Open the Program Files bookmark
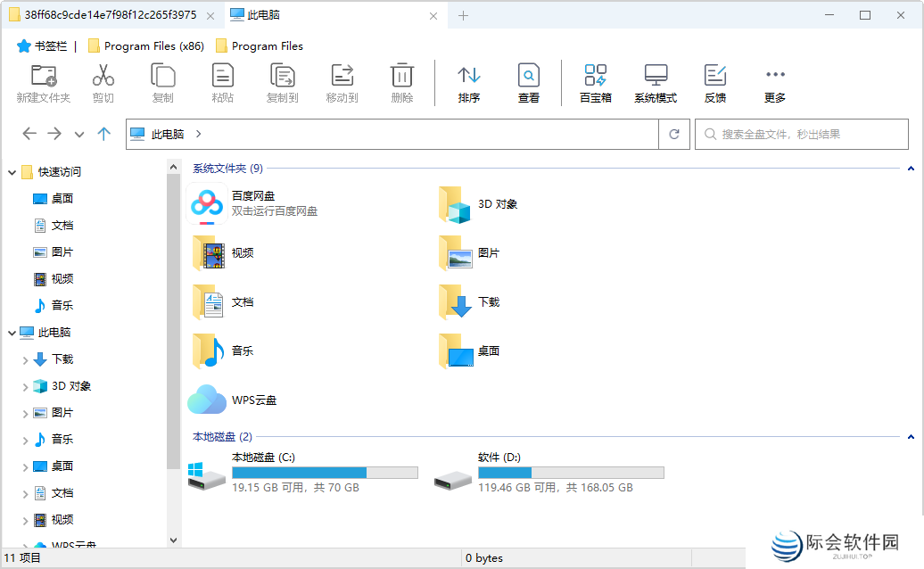Screen dimensions: 924x569 click(x=259, y=45)
